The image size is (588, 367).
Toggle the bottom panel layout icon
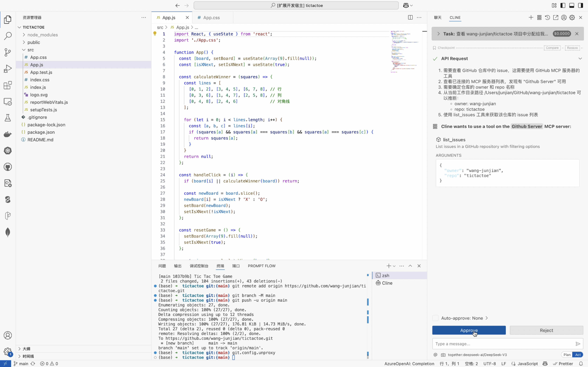[572, 5]
